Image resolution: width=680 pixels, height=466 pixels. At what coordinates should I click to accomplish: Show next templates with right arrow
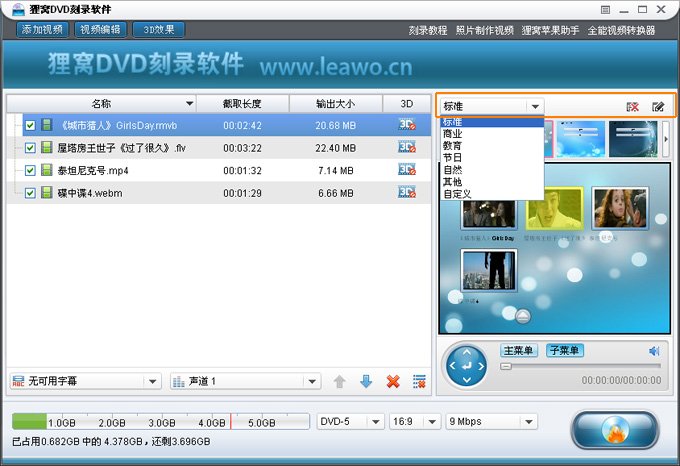666,139
